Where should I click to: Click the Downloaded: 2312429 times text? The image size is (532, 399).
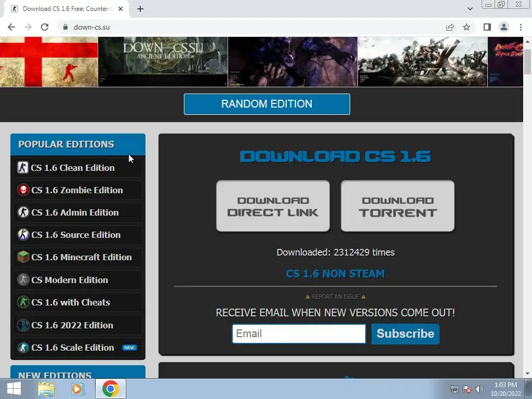(336, 252)
